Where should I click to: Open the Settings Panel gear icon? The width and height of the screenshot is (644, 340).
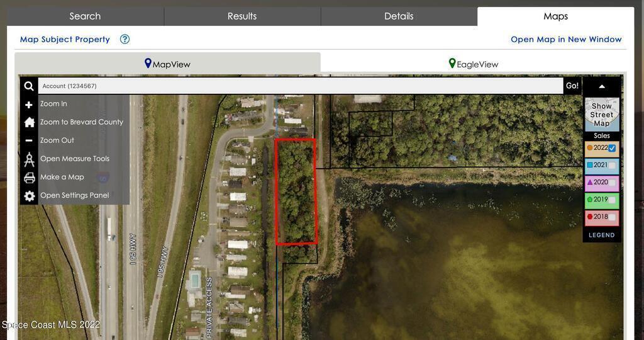click(x=29, y=196)
